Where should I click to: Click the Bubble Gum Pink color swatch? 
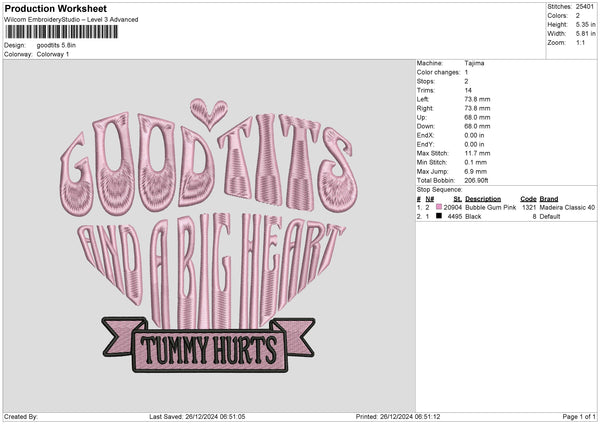click(x=439, y=207)
